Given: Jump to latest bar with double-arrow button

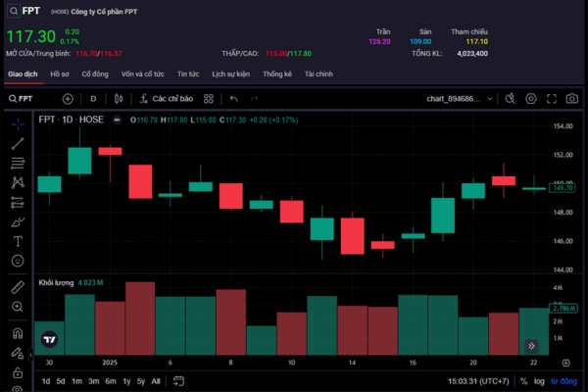Looking at the screenshot, I should (531, 346).
